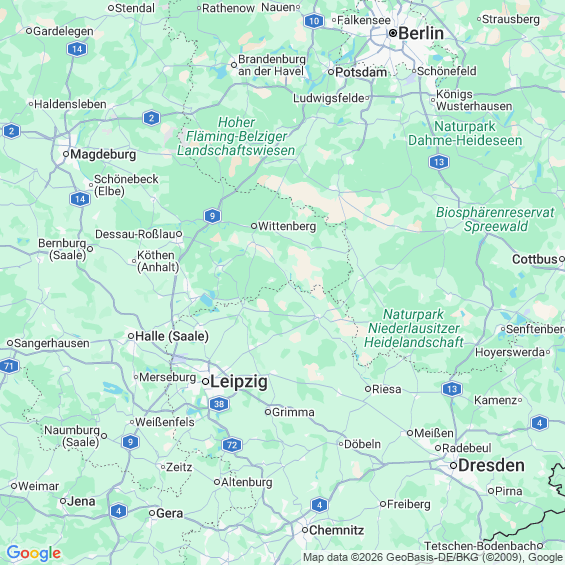
Task: Click the Wittenberg town label
Action: pyautogui.click(x=287, y=226)
